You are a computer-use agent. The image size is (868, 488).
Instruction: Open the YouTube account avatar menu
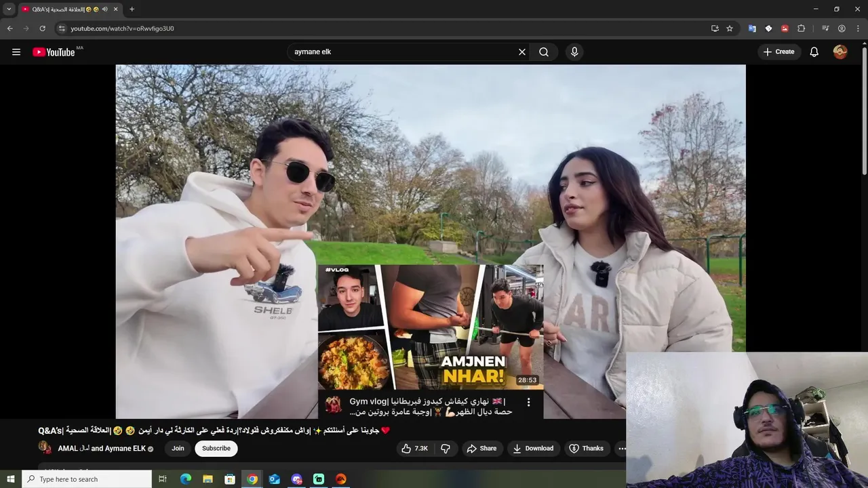[x=840, y=52]
